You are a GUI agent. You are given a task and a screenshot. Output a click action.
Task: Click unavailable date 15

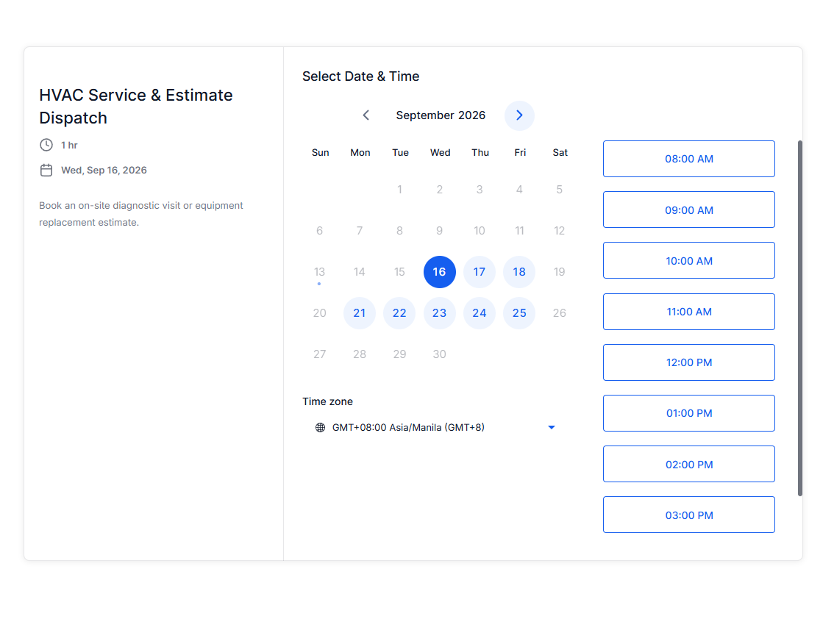(x=399, y=272)
